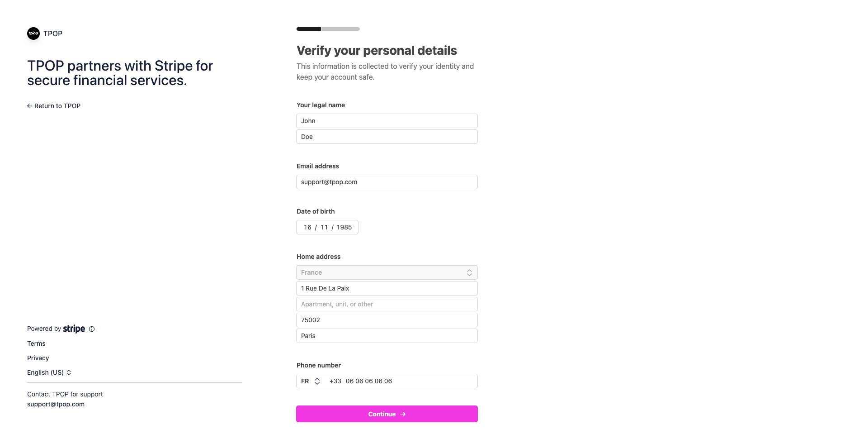Image resolution: width=868 pixels, height=434 pixels.
Task: Click the left arrow icon before Return to TPOP
Action: pyautogui.click(x=30, y=106)
